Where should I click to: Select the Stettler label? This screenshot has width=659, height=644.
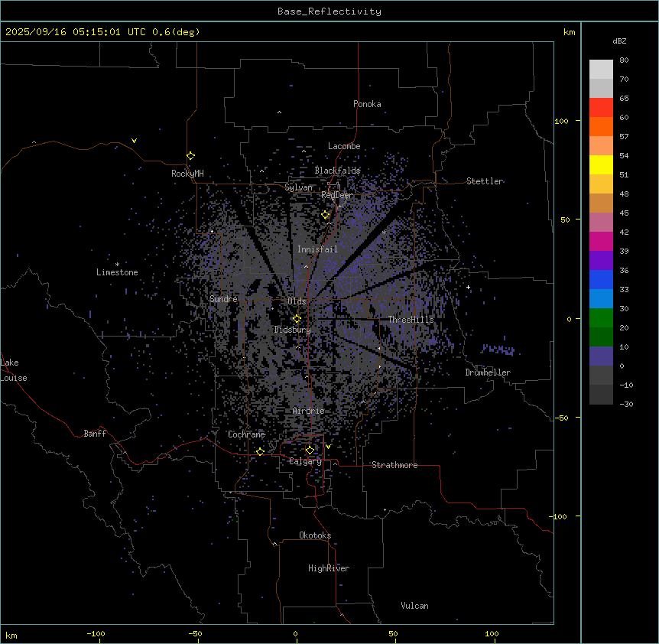pos(485,181)
